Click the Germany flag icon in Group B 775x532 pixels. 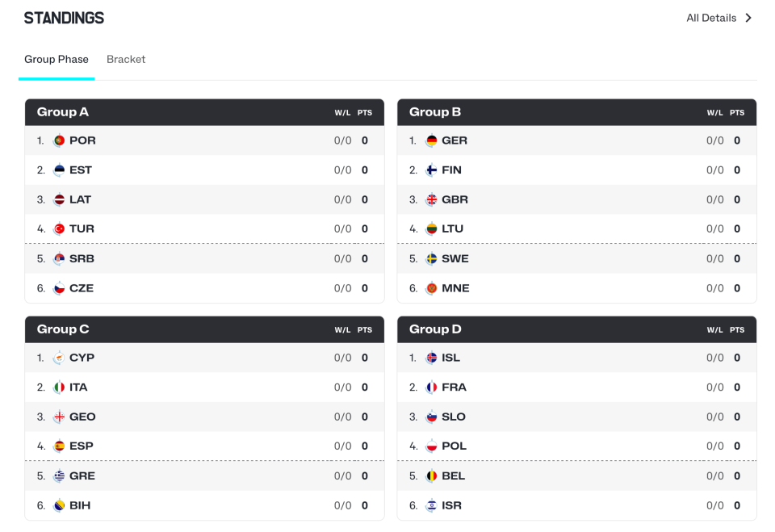(x=431, y=140)
